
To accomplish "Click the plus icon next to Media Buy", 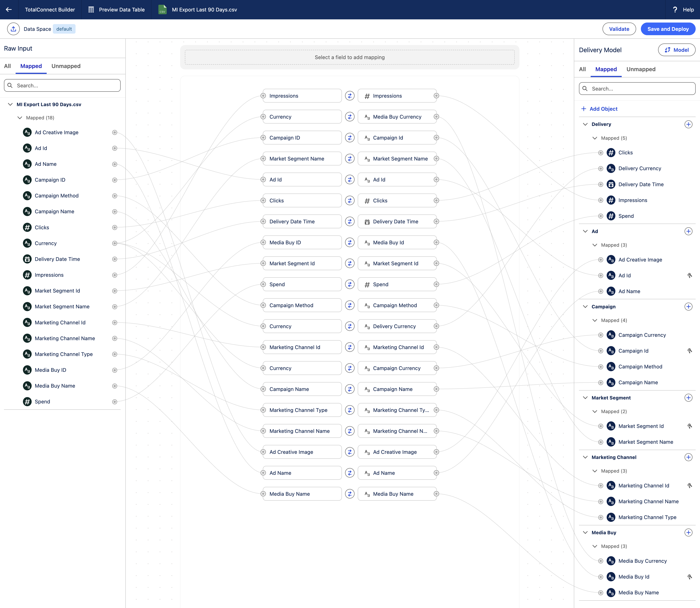I will pyautogui.click(x=689, y=532).
